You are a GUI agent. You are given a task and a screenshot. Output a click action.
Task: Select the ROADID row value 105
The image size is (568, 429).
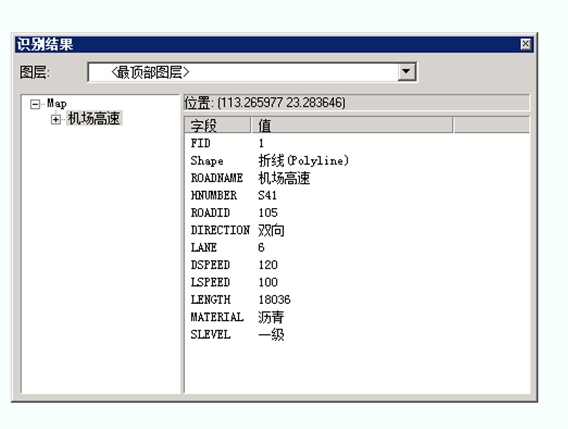pyautogui.click(x=268, y=213)
